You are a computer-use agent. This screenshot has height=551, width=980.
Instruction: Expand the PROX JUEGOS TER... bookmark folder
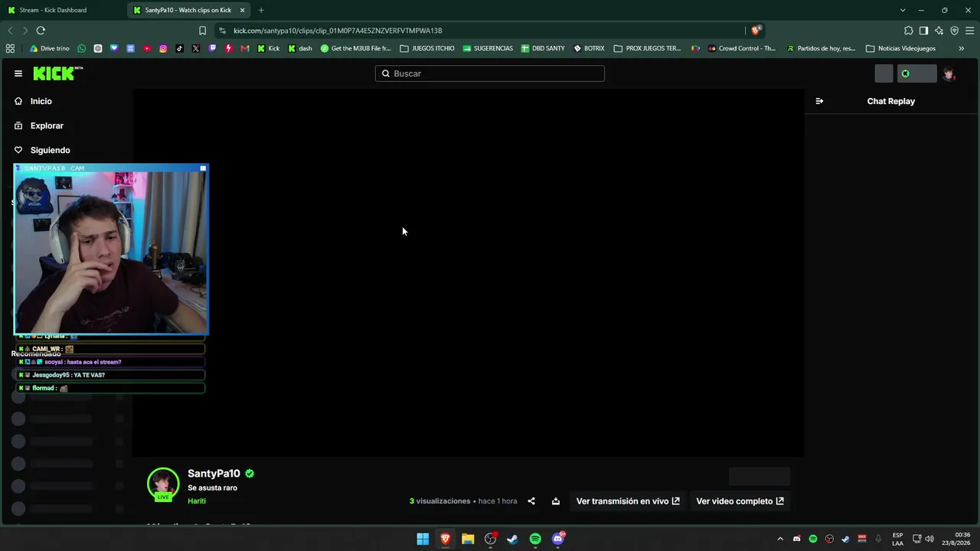[x=647, y=48]
